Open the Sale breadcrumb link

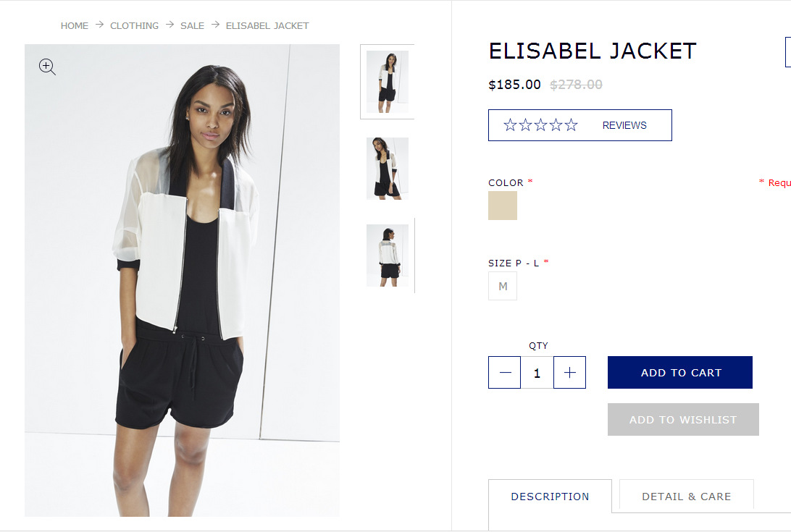pos(192,26)
